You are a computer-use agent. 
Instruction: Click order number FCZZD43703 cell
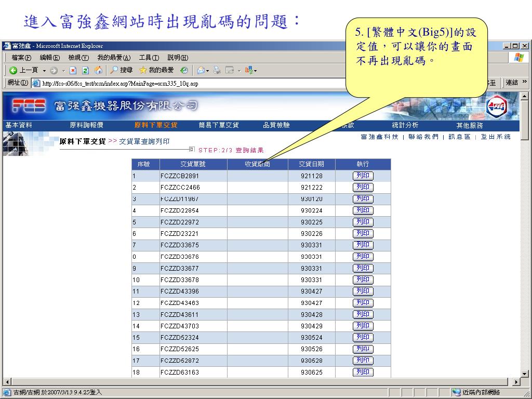pyautogui.click(x=193, y=326)
